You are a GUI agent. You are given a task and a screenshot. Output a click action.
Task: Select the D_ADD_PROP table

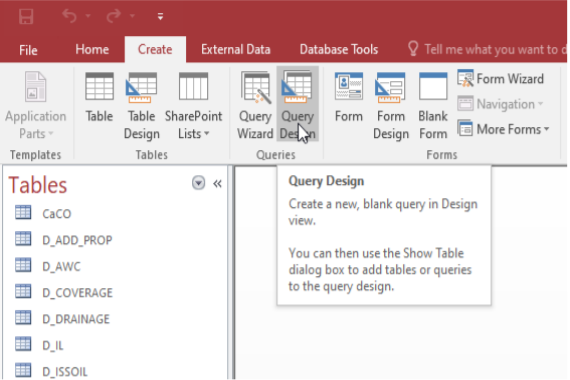77,240
